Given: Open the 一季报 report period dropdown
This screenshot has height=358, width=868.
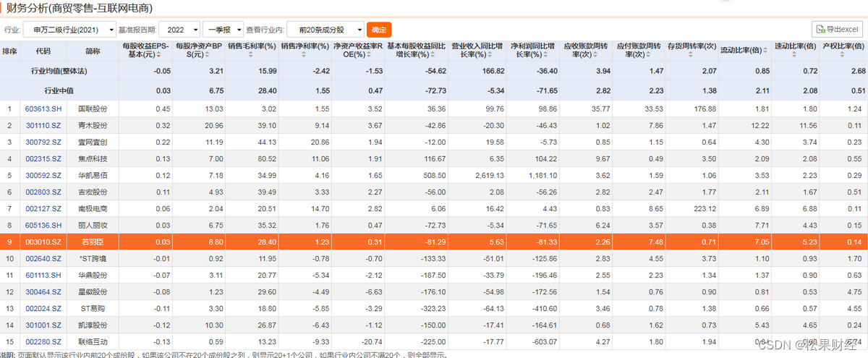Looking at the screenshot, I should click(224, 30).
